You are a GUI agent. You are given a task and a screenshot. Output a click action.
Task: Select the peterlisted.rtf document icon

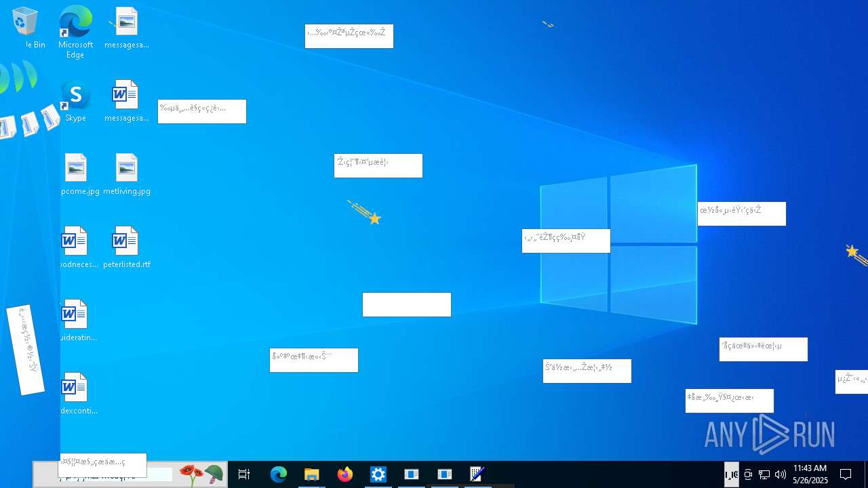point(127,248)
